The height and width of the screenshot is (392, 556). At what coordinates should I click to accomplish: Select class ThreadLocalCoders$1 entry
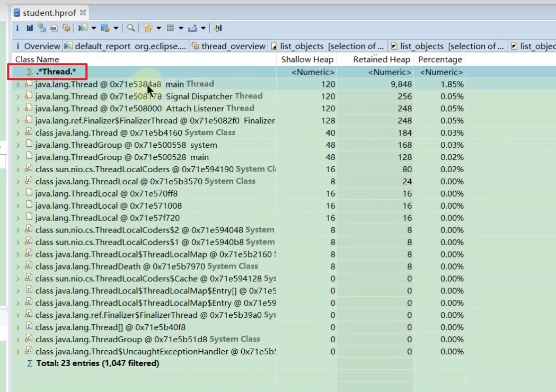coord(155,242)
